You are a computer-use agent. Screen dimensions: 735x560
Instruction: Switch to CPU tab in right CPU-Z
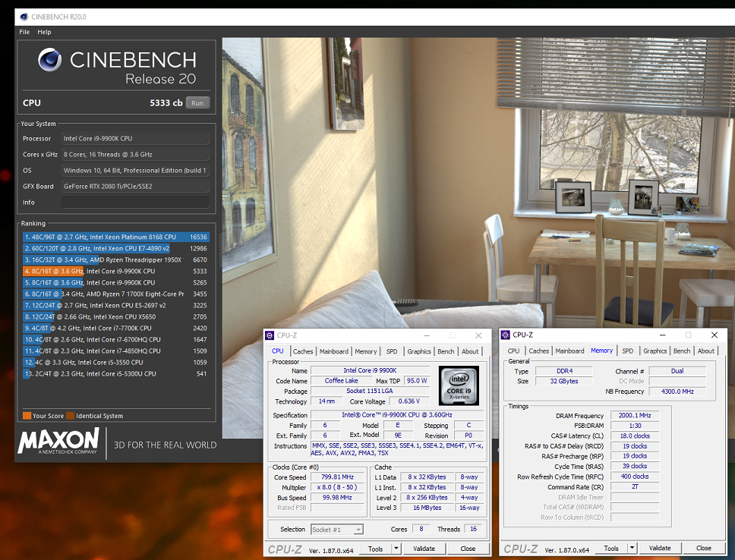click(x=514, y=351)
